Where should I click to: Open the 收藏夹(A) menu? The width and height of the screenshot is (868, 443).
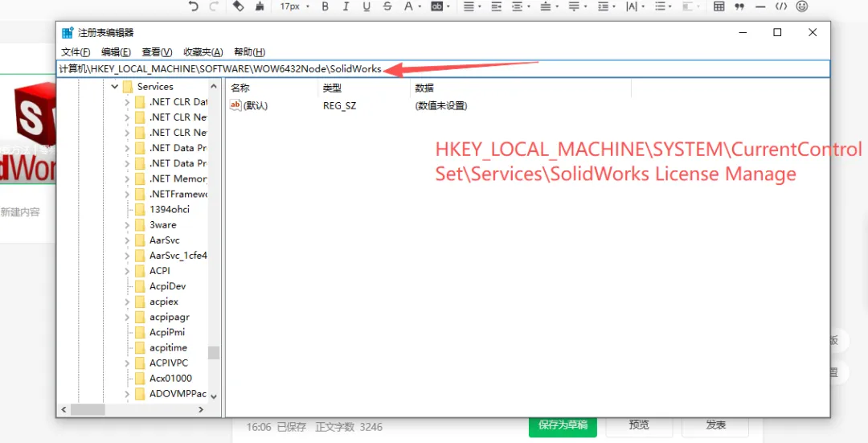click(x=203, y=52)
